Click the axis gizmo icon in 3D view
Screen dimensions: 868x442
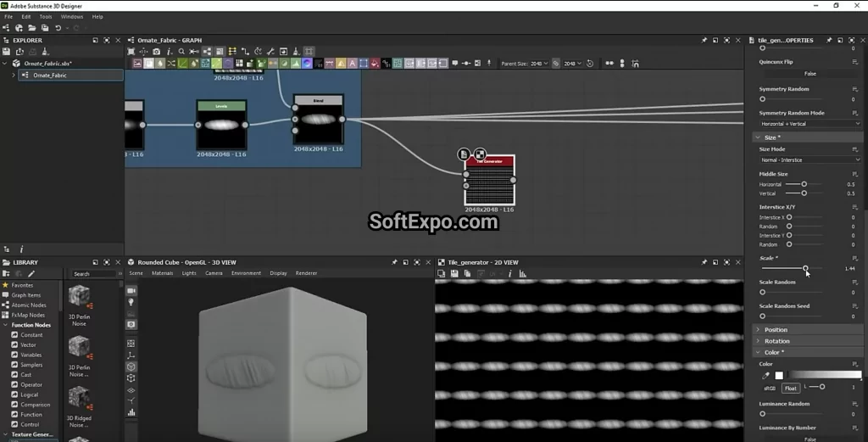[131, 355]
